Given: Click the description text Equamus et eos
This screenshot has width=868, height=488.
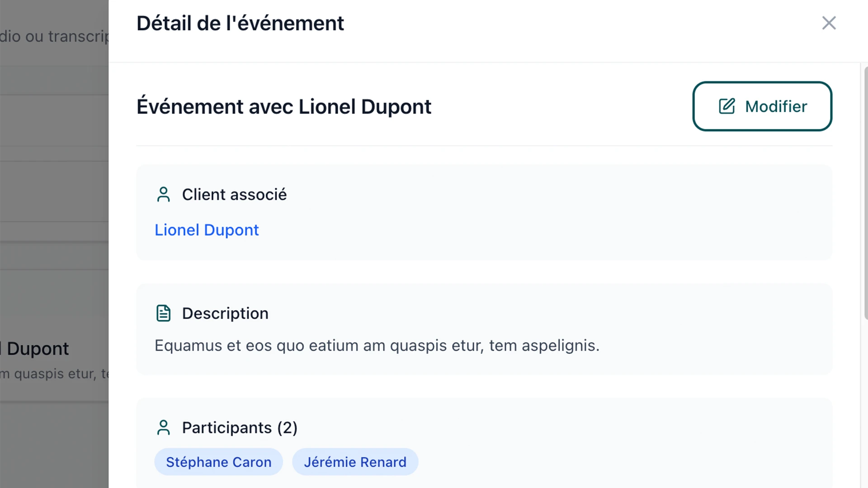Looking at the screenshot, I should tap(377, 346).
